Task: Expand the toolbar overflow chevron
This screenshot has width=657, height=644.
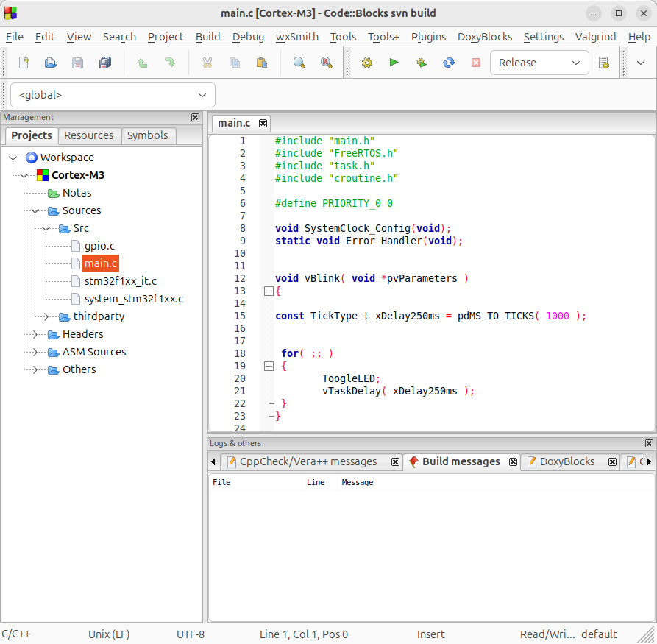Action: pyautogui.click(x=641, y=63)
